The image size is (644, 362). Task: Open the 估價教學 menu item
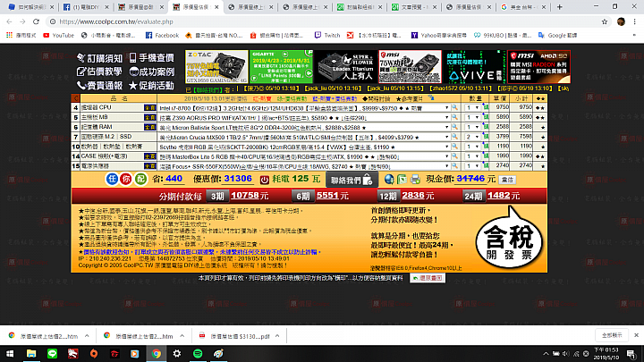pyautogui.click(x=99, y=72)
